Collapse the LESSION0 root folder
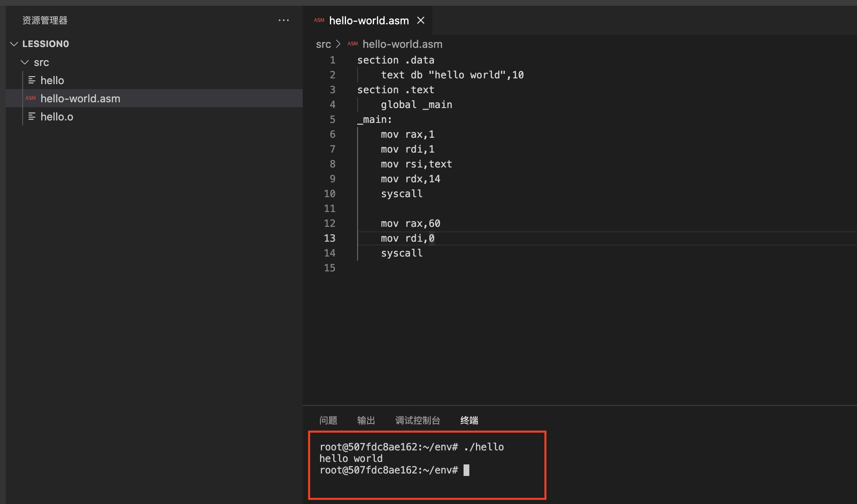Screen dimensions: 857x504 coord(14,44)
